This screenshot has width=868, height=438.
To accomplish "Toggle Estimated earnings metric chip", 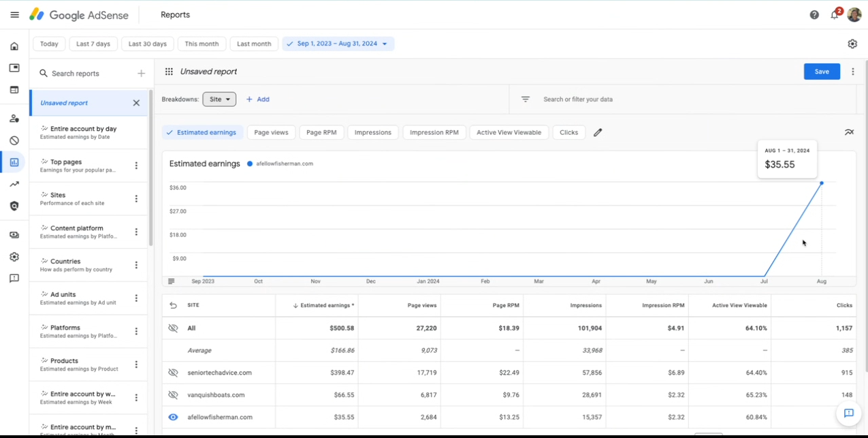I will coord(202,132).
